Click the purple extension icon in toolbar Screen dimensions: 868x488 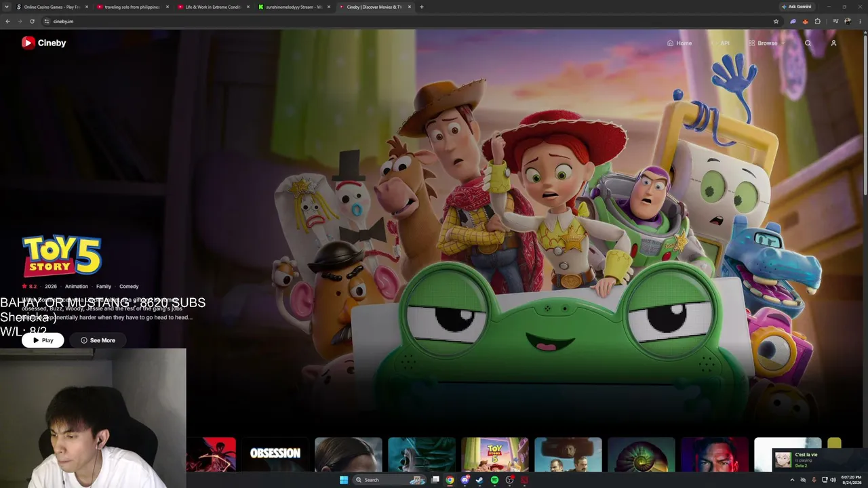793,21
